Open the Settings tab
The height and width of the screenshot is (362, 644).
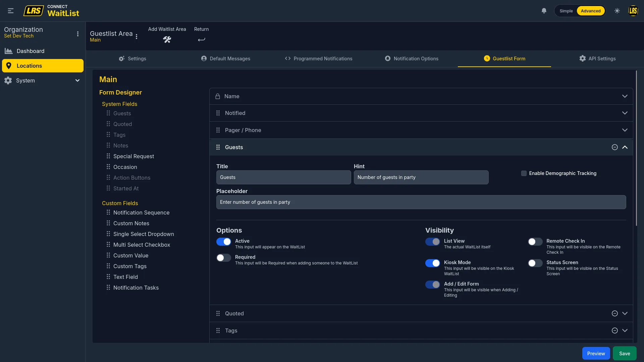tap(132, 59)
